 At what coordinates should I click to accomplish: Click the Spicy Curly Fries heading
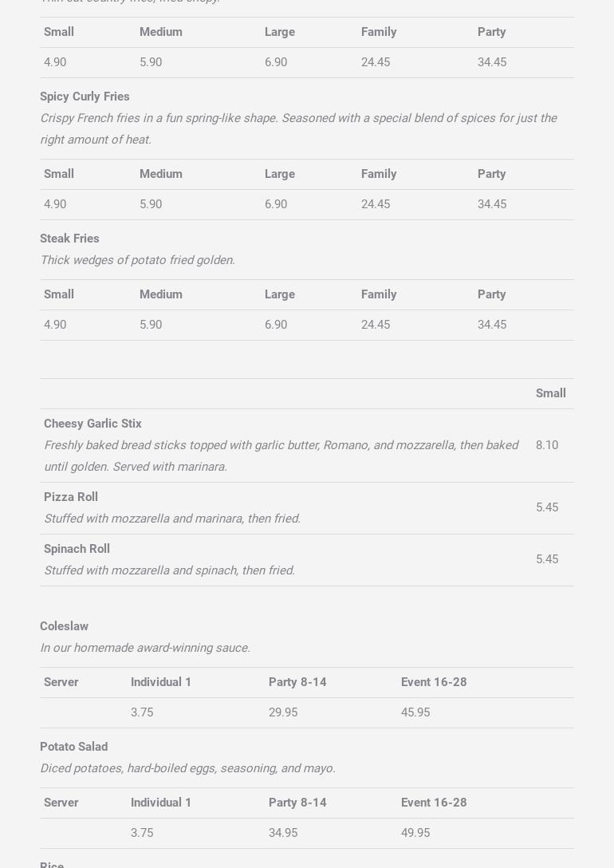pyautogui.click(x=85, y=97)
